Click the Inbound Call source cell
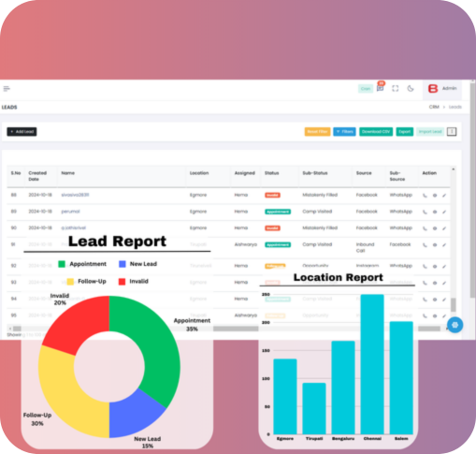Viewport: 476px width, 454px height. coord(365,247)
